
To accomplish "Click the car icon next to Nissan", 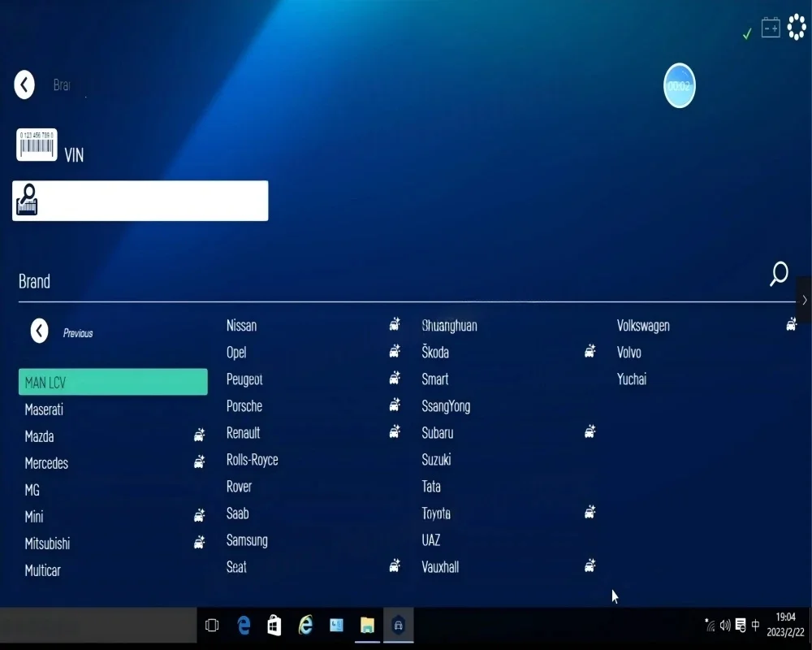I will tap(395, 324).
